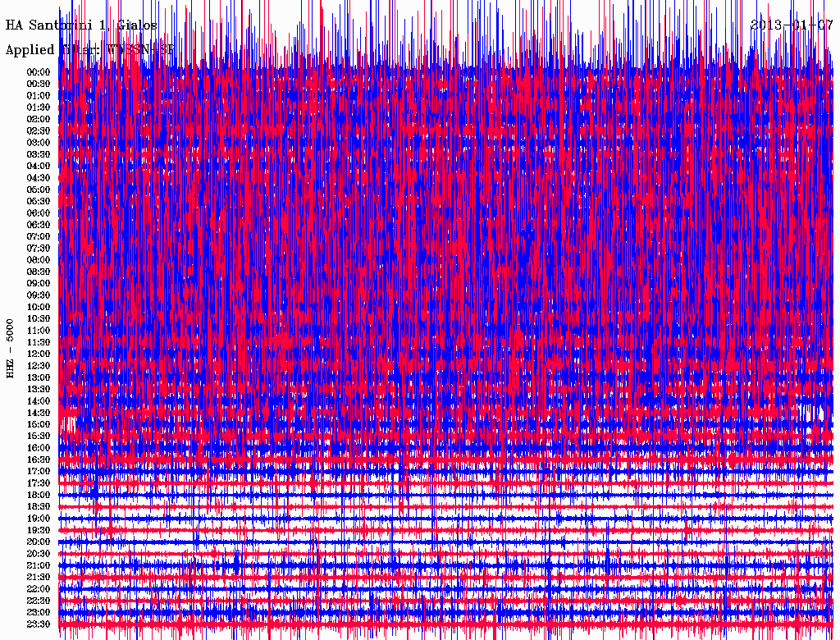Select the '12:00' time label

tap(39, 354)
